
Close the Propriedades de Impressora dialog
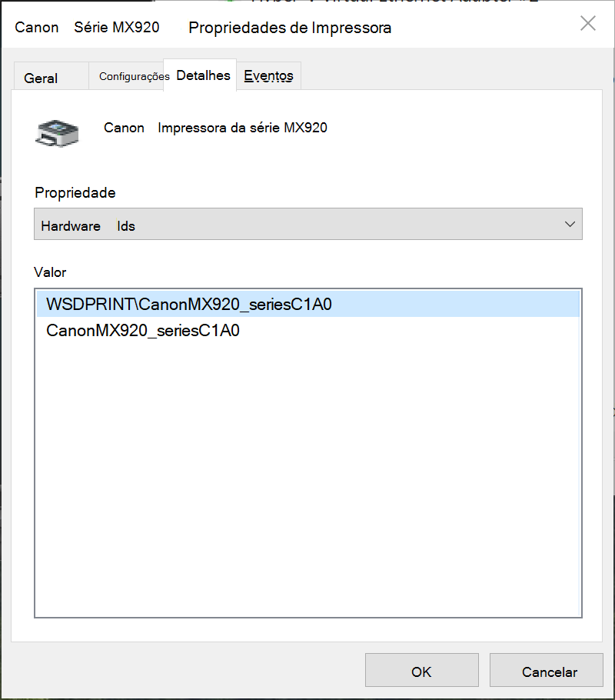pyautogui.click(x=588, y=24)
